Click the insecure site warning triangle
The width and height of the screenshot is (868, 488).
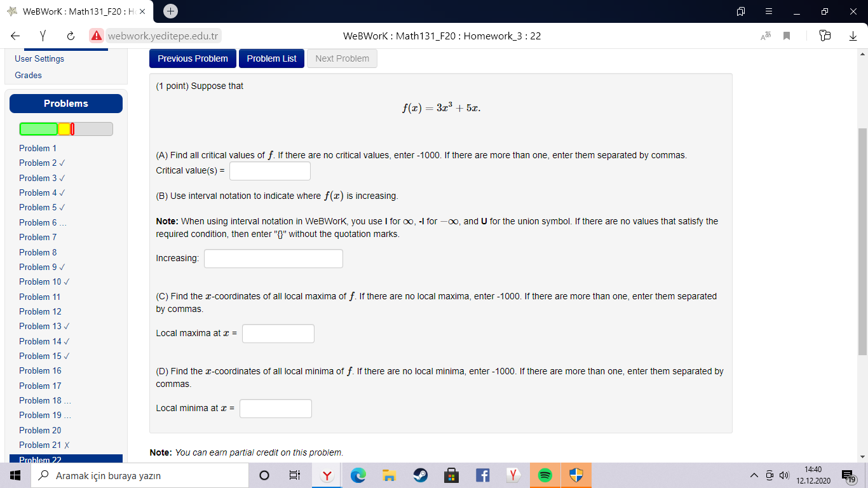click(97, 36)
